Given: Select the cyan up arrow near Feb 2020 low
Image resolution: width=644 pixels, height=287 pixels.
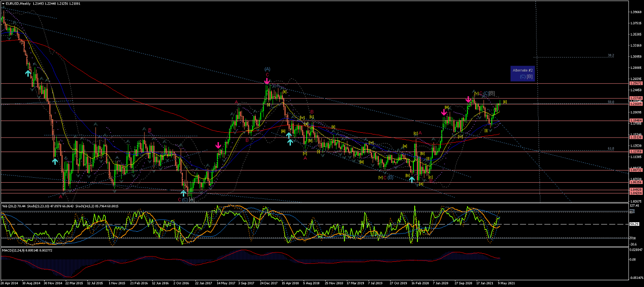Looking at the screenshot, I should pyautogui.click(x=412, y=179).
